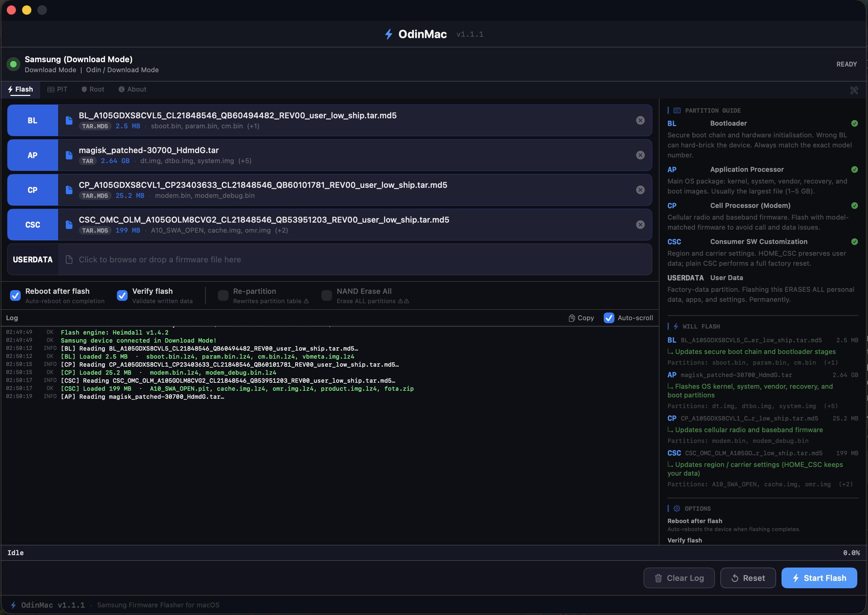Viewport: 868px width, 615px height.
Task: Click the CSC_OMC_OLM file name
Action: click(x=264, y=220)
